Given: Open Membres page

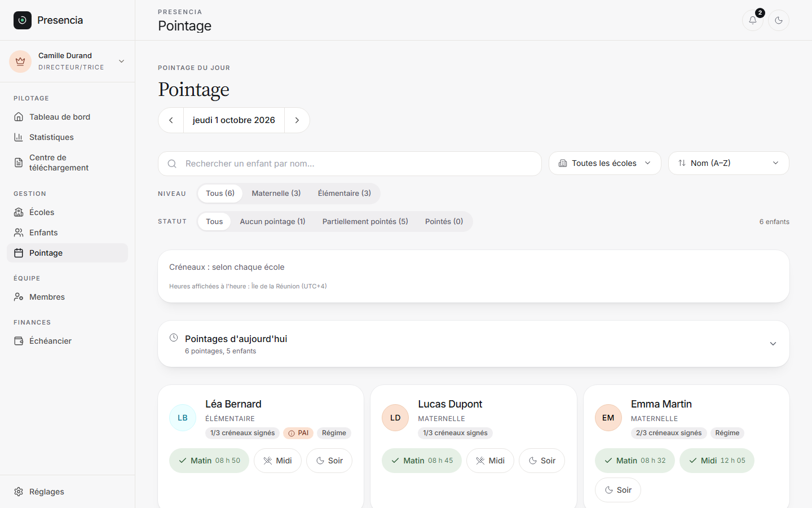Looking at the screenshot, I should [x=68, y=297].
